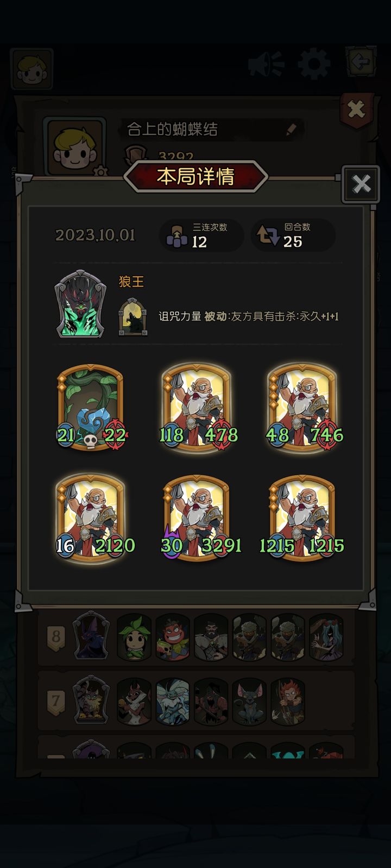Open the rank 8 match hero portrait
Image resolution: width=391 pixels, height=868 pixels.
point(91,635)
